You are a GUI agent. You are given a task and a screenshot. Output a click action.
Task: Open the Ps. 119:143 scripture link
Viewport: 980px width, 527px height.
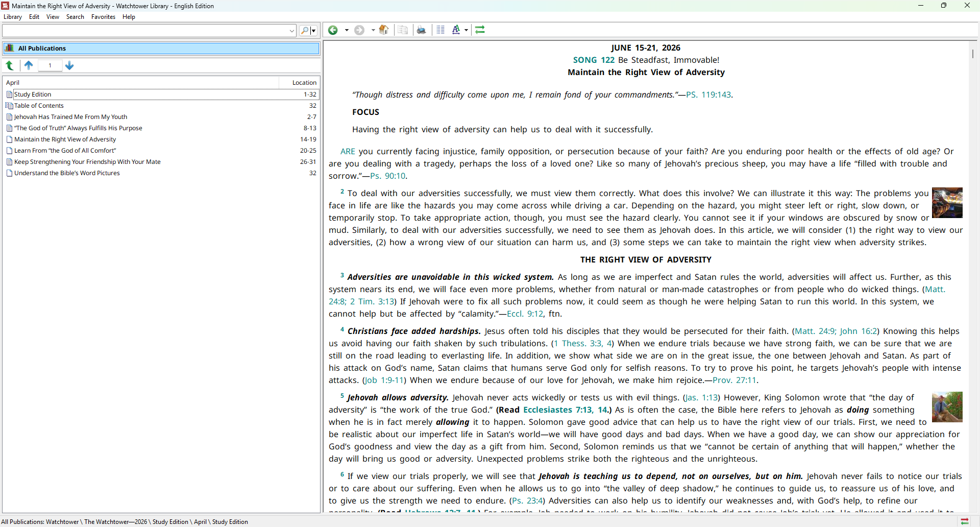[708, 95]
